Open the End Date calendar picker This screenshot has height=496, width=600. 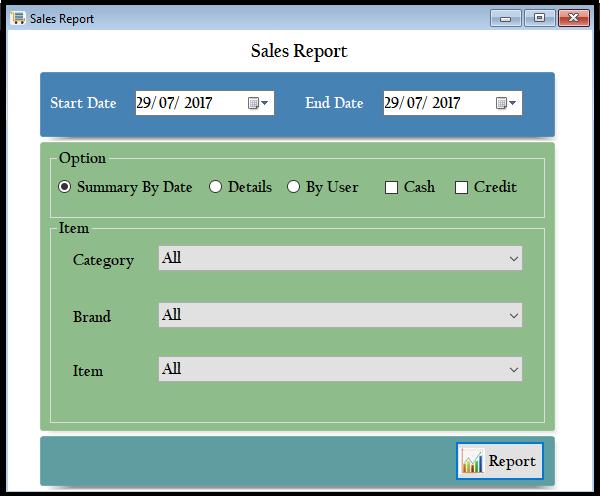(506, 103)
